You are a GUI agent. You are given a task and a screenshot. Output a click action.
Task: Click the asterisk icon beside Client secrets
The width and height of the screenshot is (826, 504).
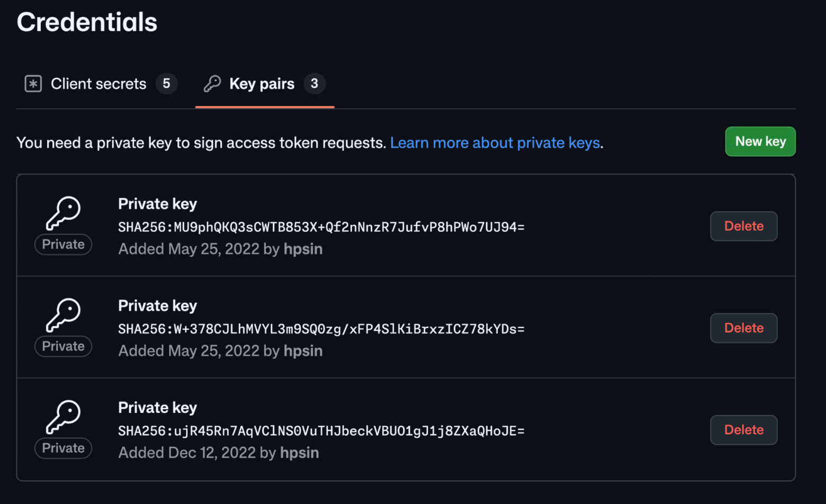pyautogui.click(x=33, y=84)
